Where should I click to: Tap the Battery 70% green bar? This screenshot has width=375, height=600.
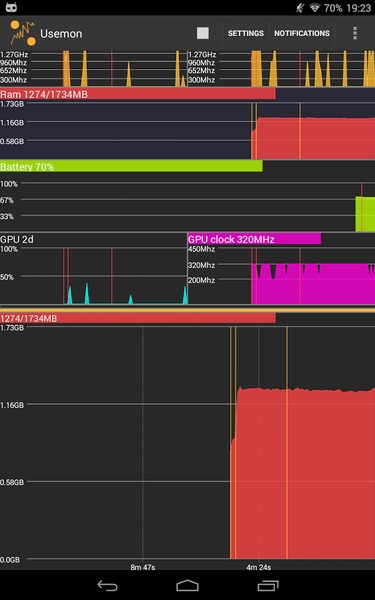(131, 166)
